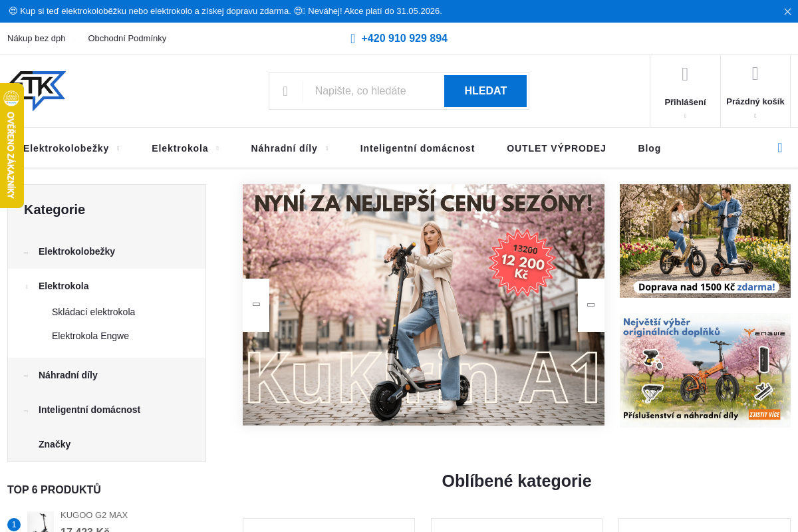This screenshot has width=798, height=532.
Task: Select Elektrokola Engwe subcategory
Action: tap(90, 336)
